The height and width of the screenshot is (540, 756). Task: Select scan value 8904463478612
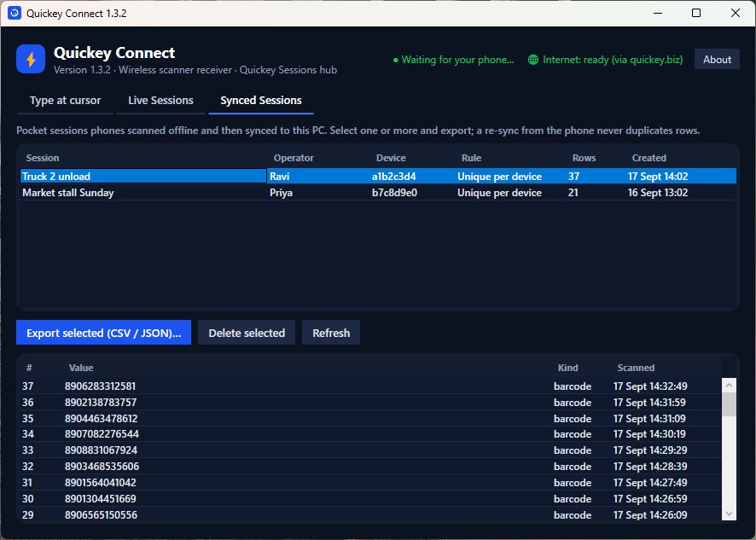coord(370,419)
